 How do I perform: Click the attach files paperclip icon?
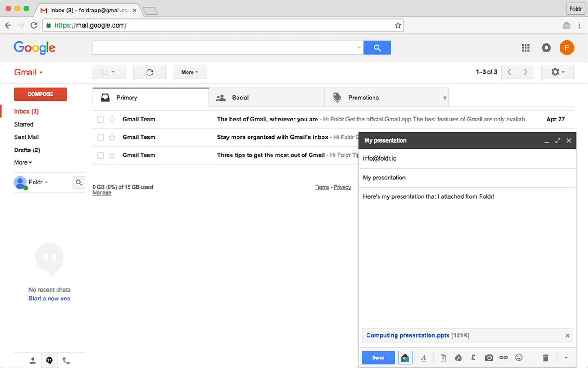(x=442, y=357)
